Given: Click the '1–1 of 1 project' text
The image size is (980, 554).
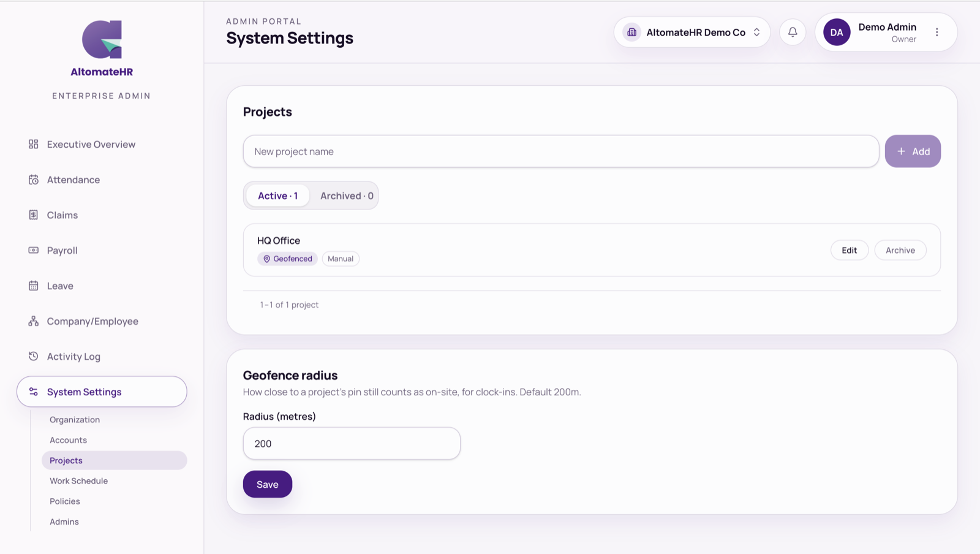Looking at the screenshot, I should tap(289, 305).
